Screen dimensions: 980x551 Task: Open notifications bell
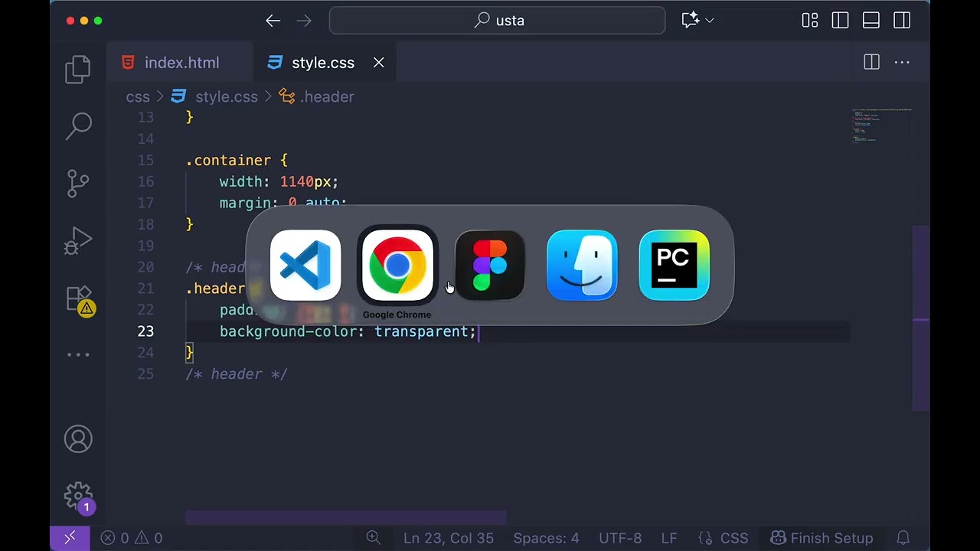[x=903, y=538]
